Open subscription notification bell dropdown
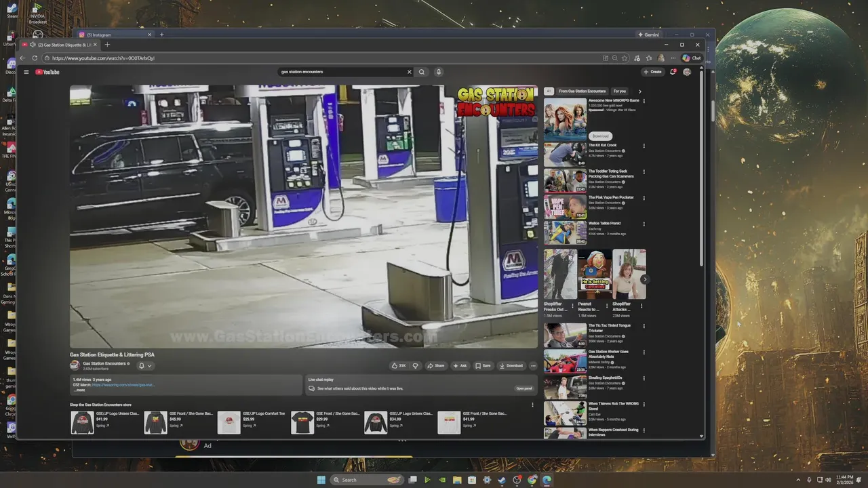The image size is (868, 488). [x=144, y=365]
